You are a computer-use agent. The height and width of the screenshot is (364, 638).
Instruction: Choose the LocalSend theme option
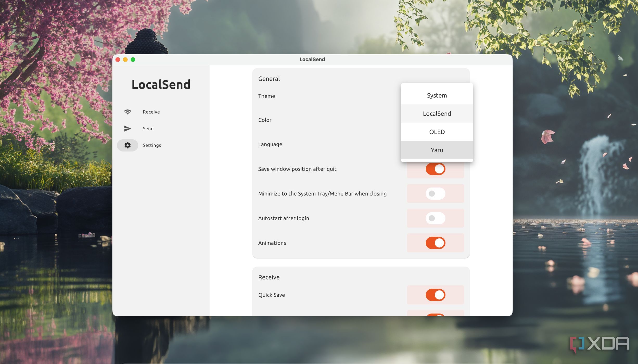pos(437,114)
